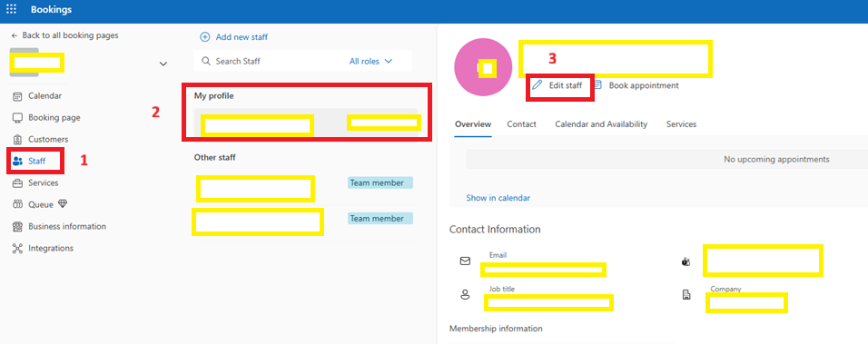Click the Teams icon in contact info
The height and width of the screenshot is (345, 868).
686,261
